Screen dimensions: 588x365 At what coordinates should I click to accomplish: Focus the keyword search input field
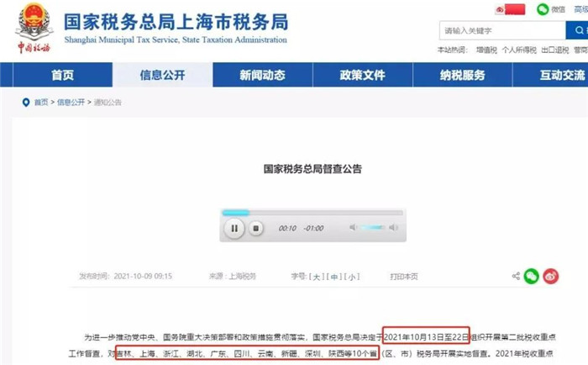click(x=502, y=30)
